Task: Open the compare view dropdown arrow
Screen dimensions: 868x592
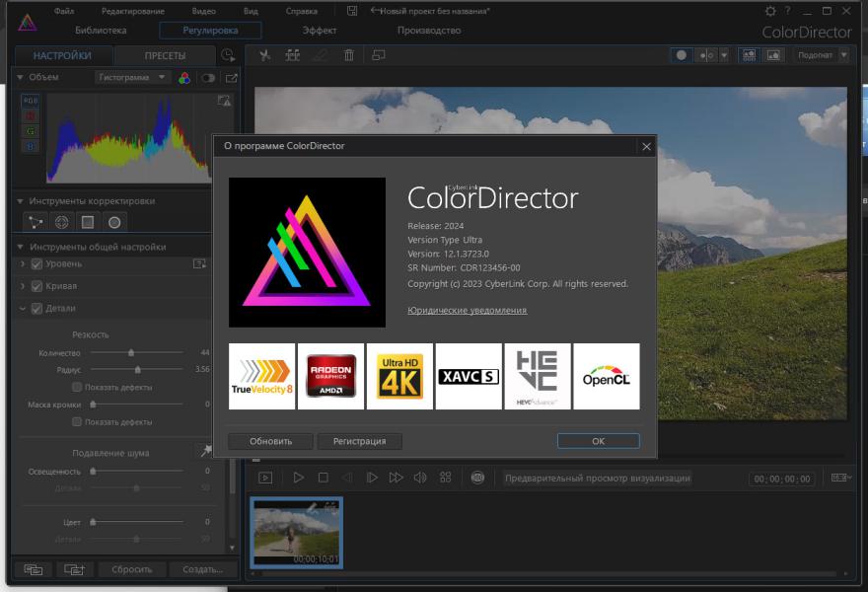Action: 724,55
